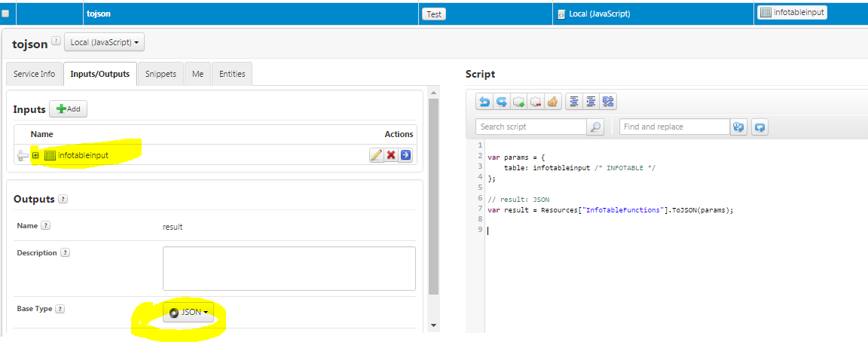868x342 pixels.
Task: Click the infotableinput chip in header row
Action: (x=792, y=13)
